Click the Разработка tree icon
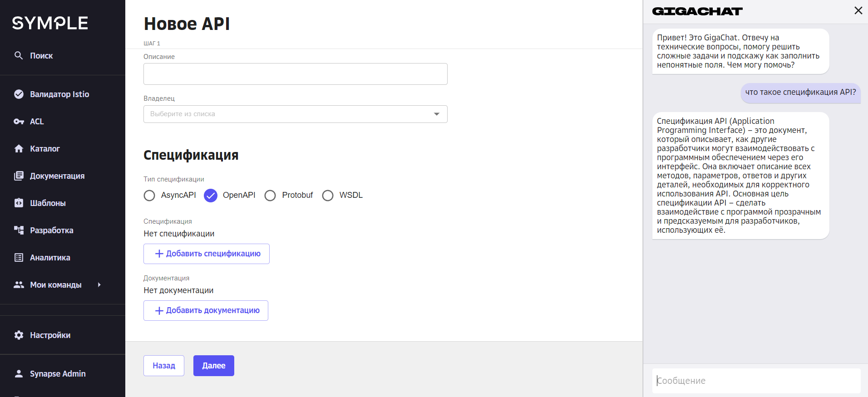The height and width of the screenshot is (397, 868). (x=19, y=230)
